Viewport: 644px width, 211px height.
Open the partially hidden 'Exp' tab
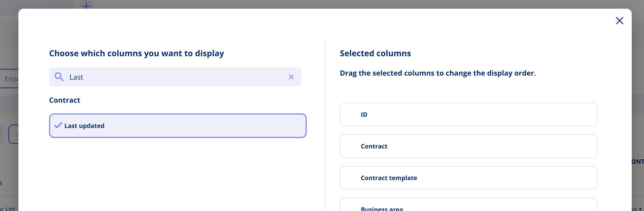click(10, 79)
